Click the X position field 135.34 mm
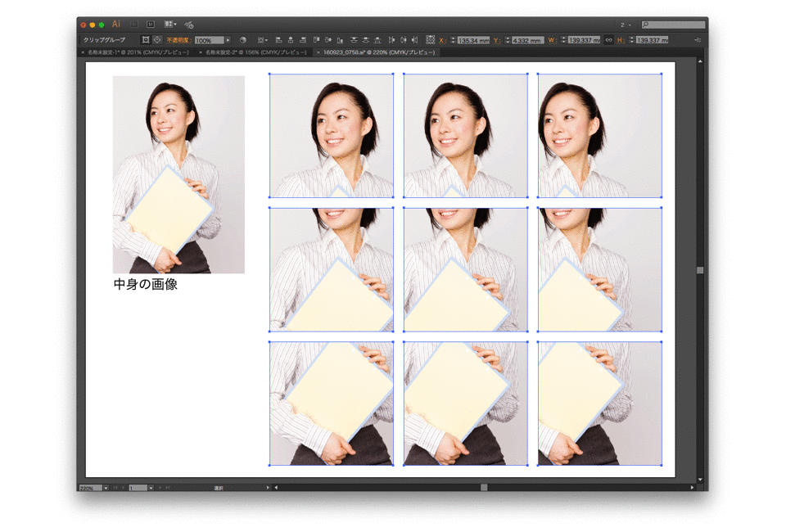This screenshot has width=786, height=532. coord(473,40)
